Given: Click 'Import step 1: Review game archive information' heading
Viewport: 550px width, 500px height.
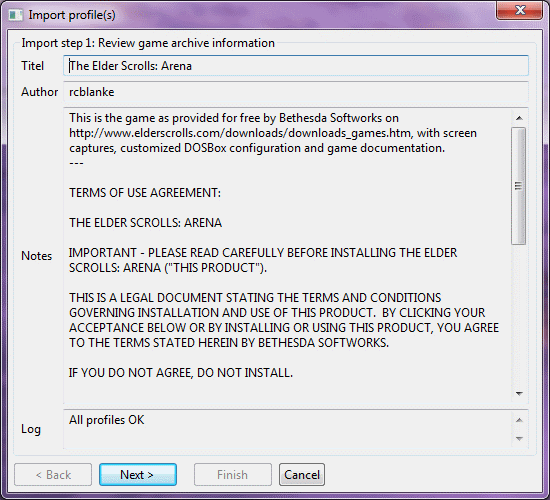Looking at the screenshot, I should (x=148, y=43).
